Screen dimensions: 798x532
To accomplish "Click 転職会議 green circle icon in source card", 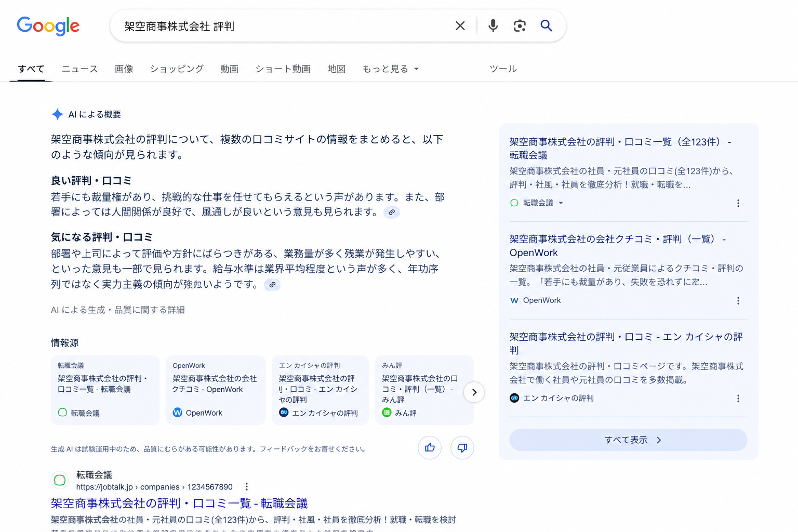I will (x=62, y=413).
